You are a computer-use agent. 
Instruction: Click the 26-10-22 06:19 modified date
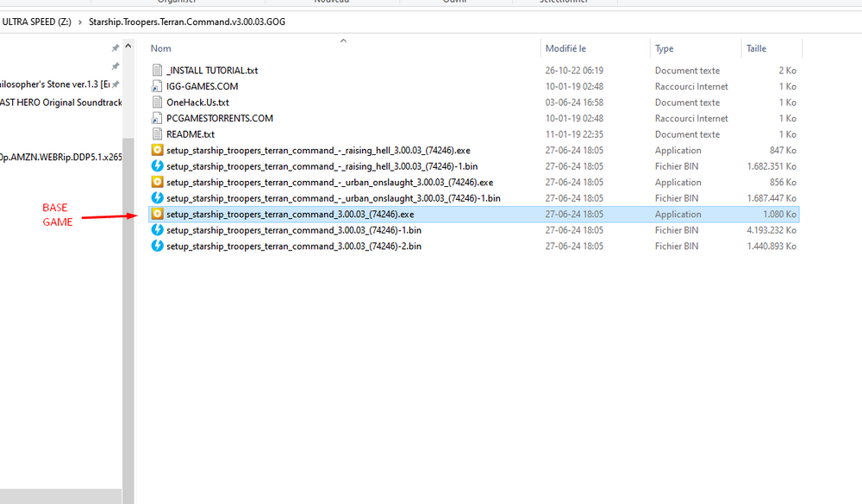coord(574,71)
